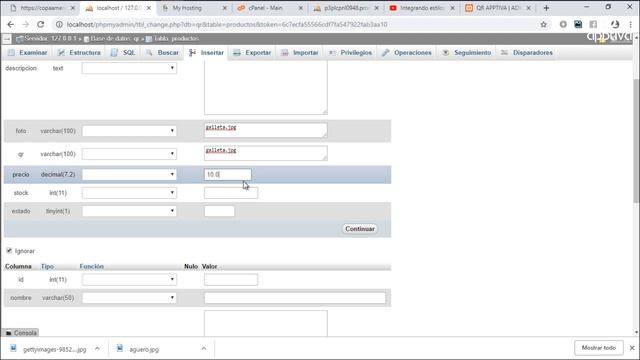Click the Continuar button
This screenshot has width=640, height=360.
pyautogui.click(x=360, y=229)
